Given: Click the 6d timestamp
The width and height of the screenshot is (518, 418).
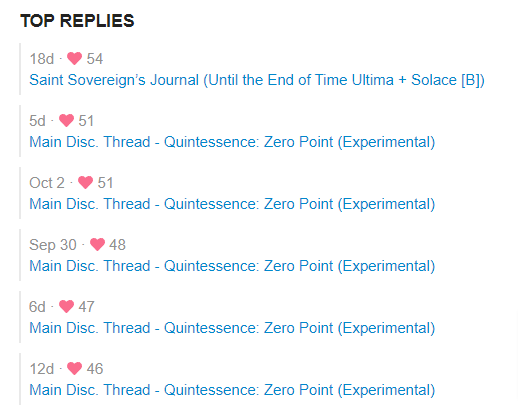Looking at the screenshot, I should 37,307.
